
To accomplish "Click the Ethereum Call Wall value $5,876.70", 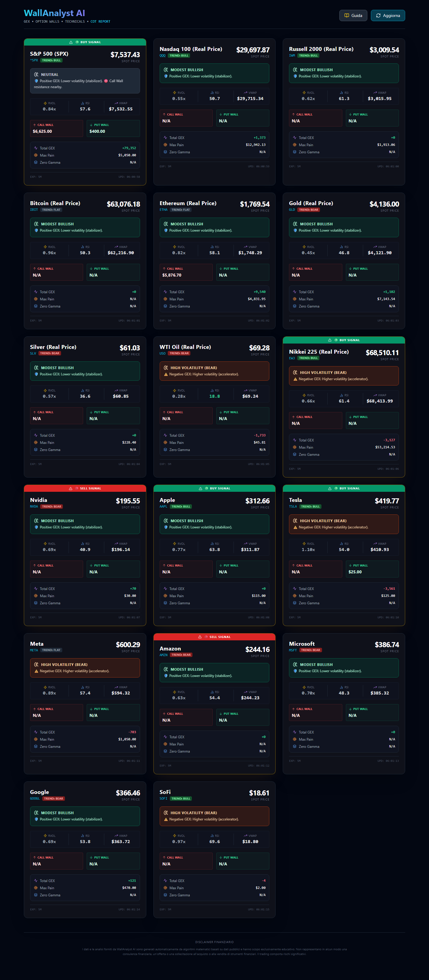I will [172, 275].
